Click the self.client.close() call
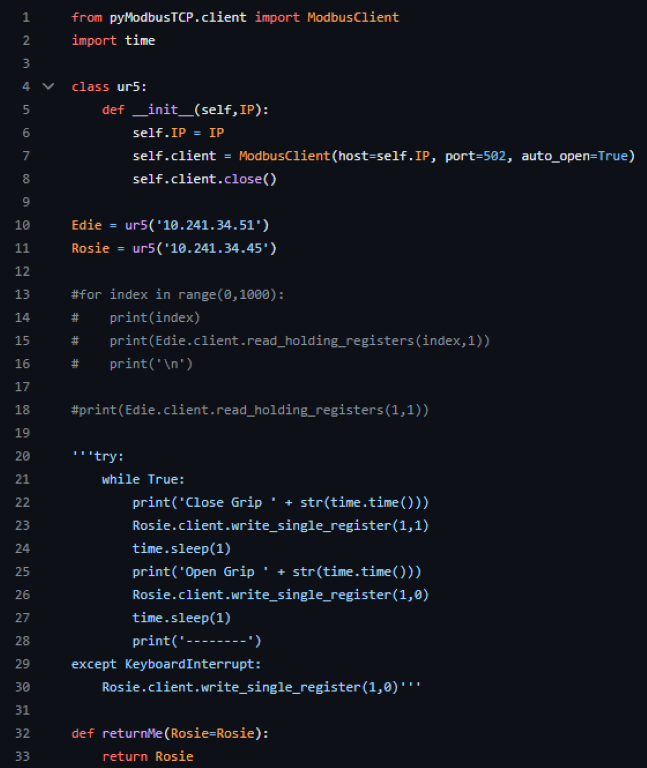Image resolution: width=647 pixels, height=768 pixels. 204,179
